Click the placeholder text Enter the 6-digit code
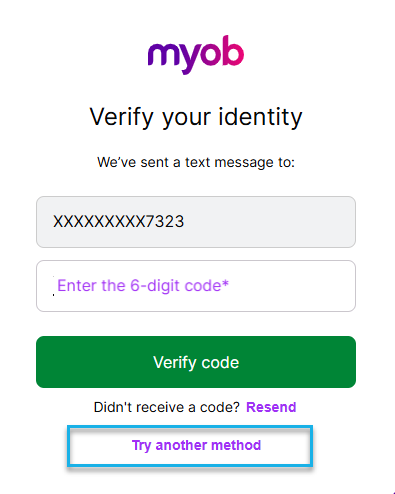Viewport: 395px width, 494px height. 143,286
